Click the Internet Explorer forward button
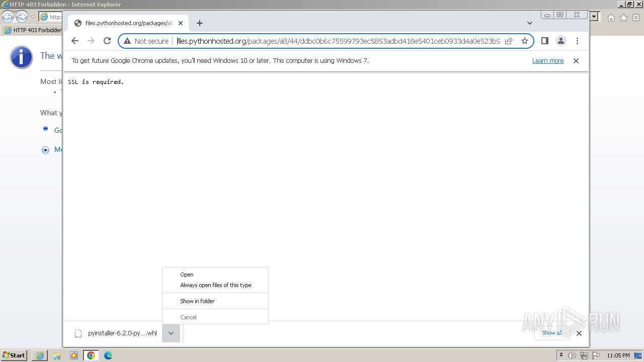644x362 pixels. point(22,17)
